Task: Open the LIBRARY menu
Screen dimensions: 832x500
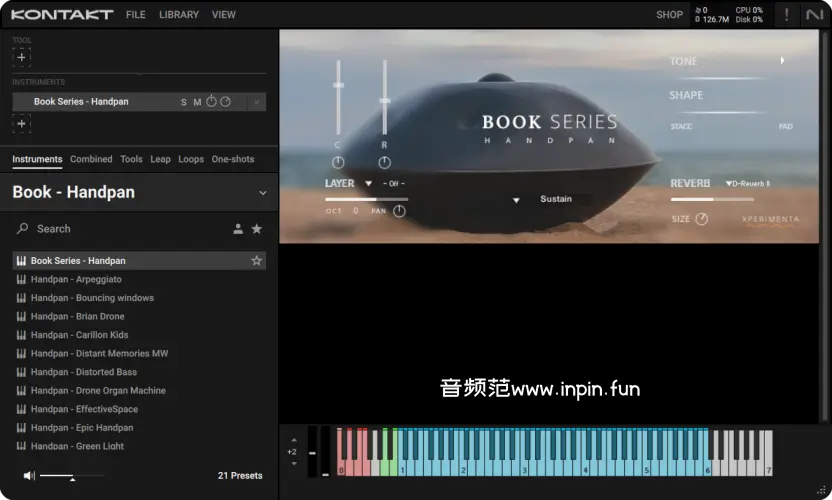Action: 179,15
